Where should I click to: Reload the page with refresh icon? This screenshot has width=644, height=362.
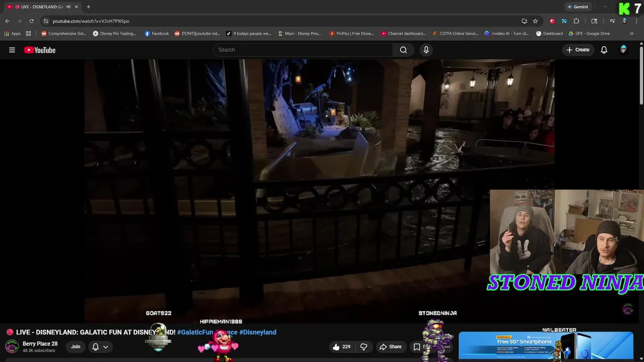click(31, 21)
